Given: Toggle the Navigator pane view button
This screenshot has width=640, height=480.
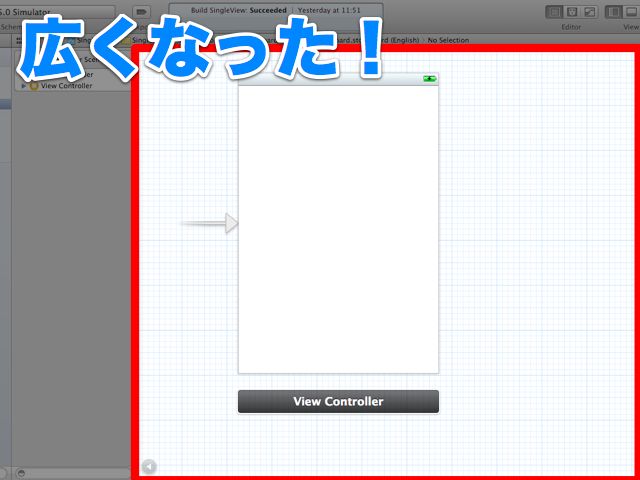Looking at the screenshot, I should click(613, 12).
